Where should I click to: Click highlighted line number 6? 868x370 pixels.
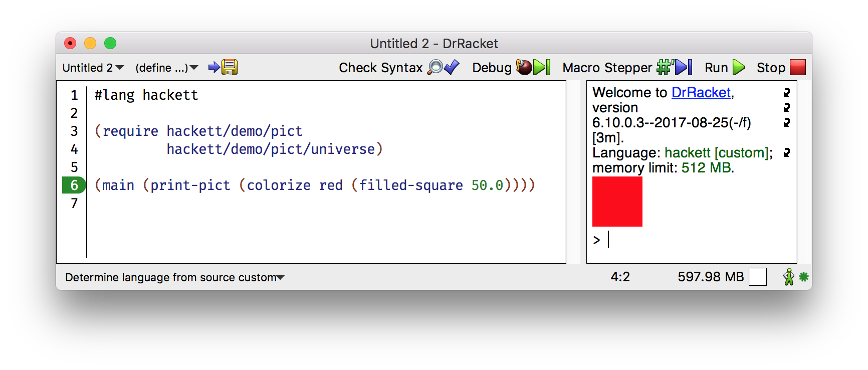click(74, 185)
